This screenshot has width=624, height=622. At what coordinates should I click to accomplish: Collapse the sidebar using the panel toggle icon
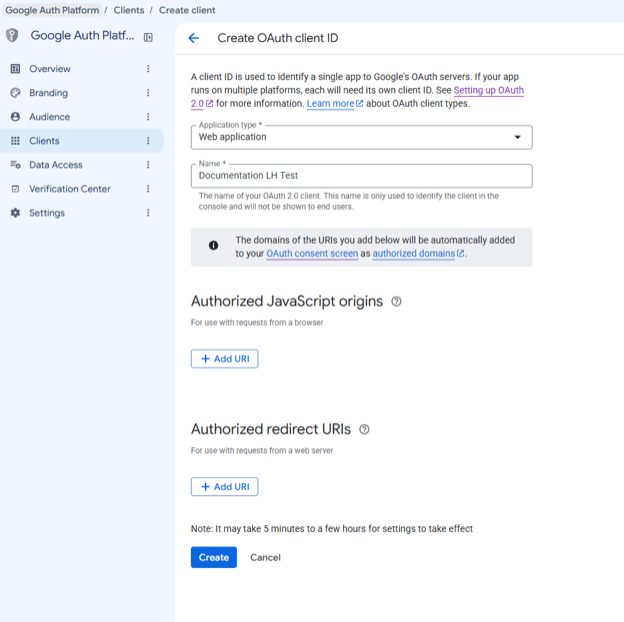coord(148,37)
